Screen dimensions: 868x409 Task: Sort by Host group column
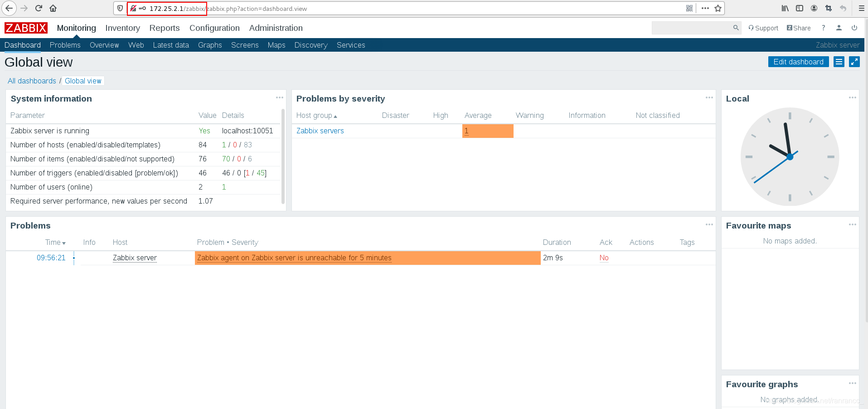[x=316, y=116]
